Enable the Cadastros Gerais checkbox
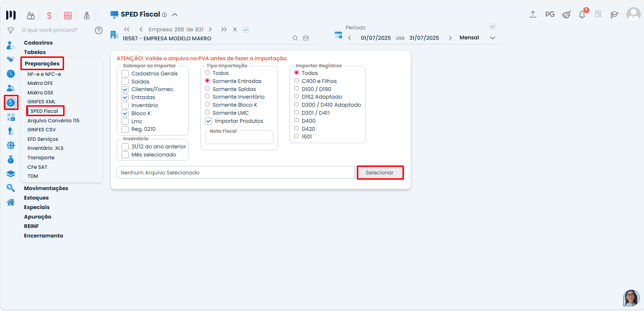 point(125,73)
